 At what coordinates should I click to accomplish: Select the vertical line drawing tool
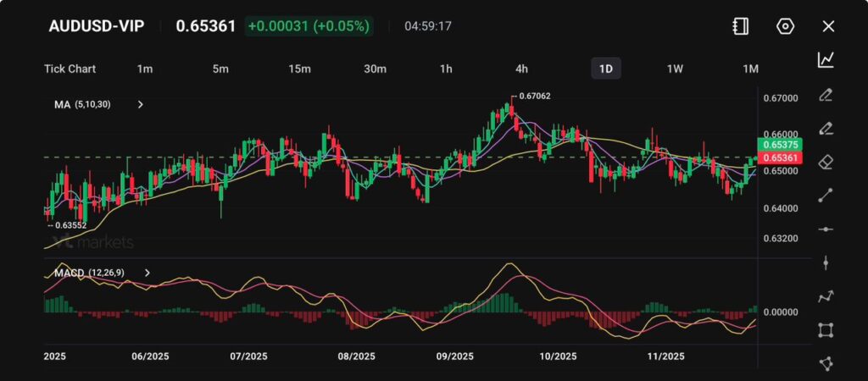pos(826,263)
